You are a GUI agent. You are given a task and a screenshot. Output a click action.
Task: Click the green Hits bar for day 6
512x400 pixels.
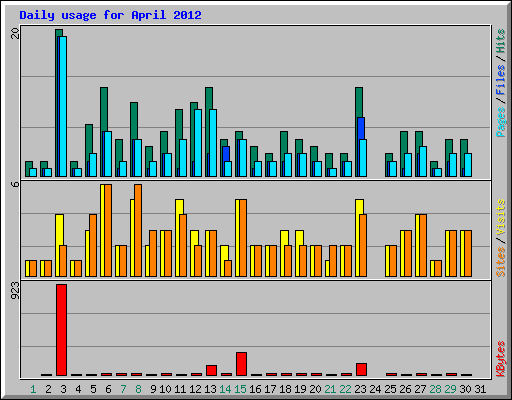pos(104,109)
